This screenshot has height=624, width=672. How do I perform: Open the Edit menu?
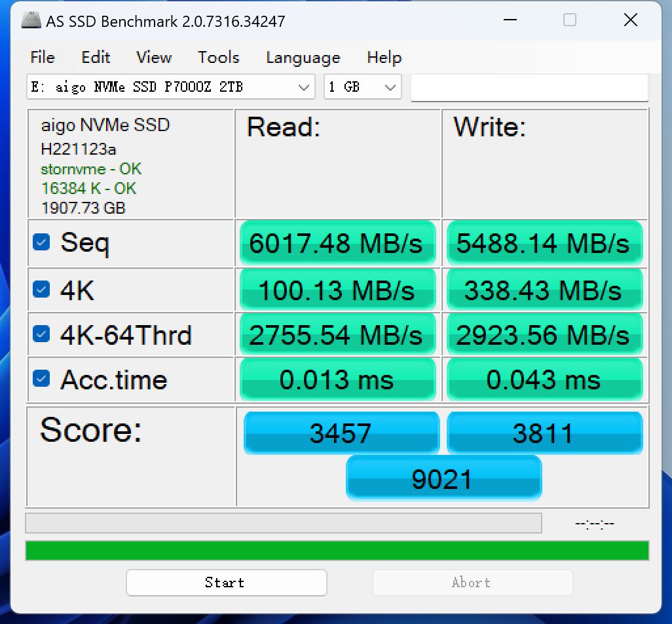96,58
